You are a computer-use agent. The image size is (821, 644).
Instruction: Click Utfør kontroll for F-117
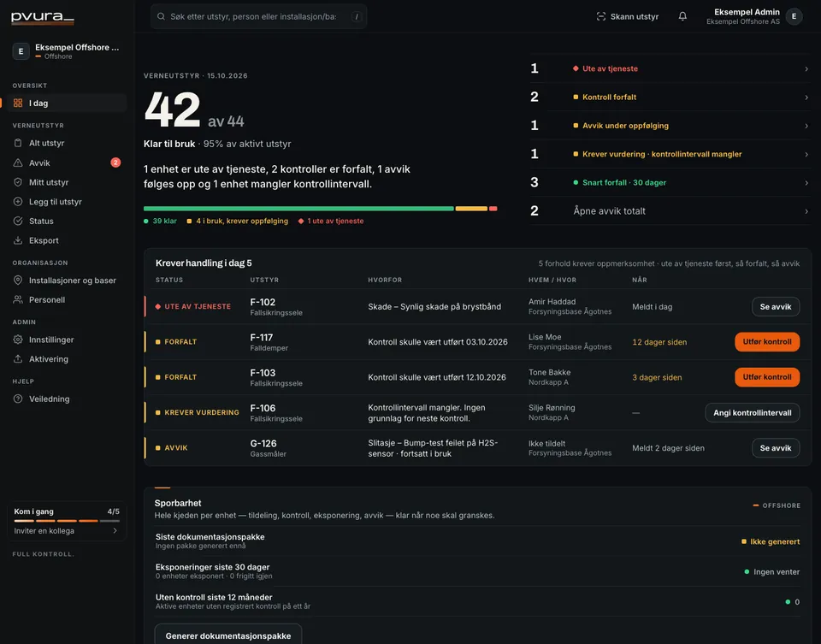tap(767, 342)
